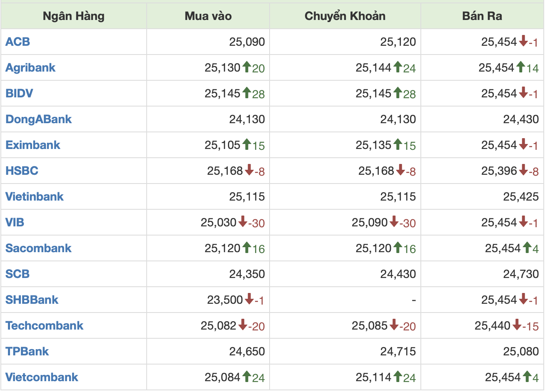Click the green up arrow in Agribank Mua vào
This screenshot has height=392, width=545.
[247, 67]
